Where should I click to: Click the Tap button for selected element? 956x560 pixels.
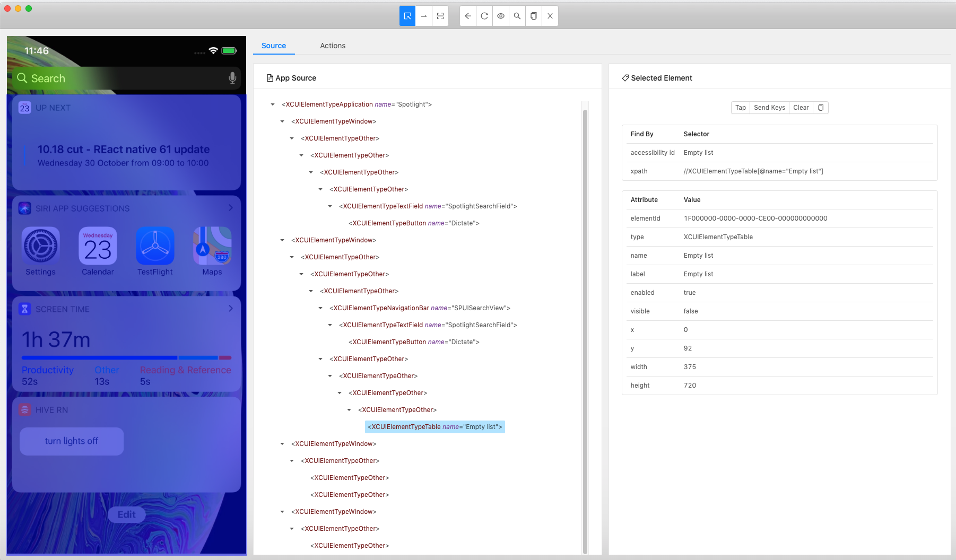click(x=741, y=108)
